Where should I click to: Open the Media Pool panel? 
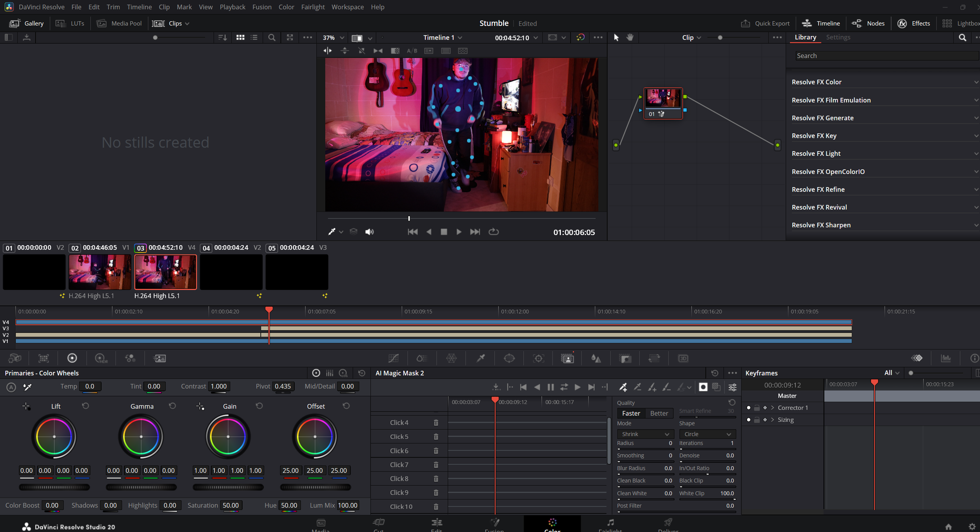(119, 24)
